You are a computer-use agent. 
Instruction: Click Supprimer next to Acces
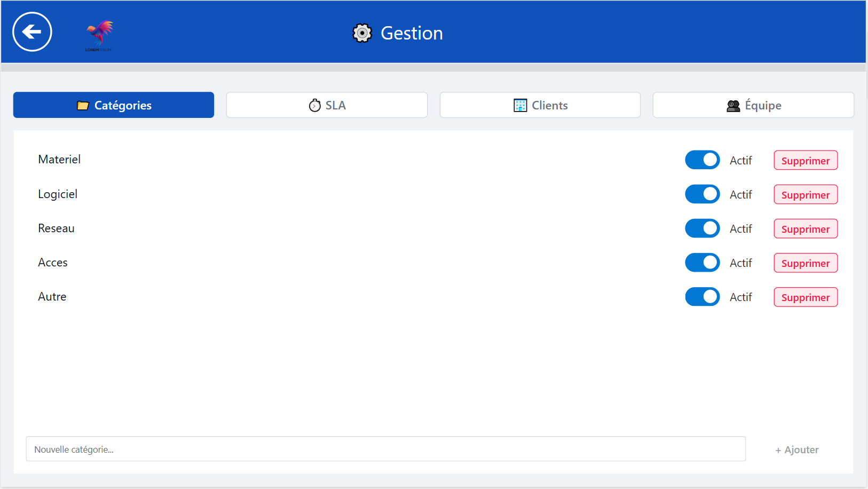click(805, 263)
